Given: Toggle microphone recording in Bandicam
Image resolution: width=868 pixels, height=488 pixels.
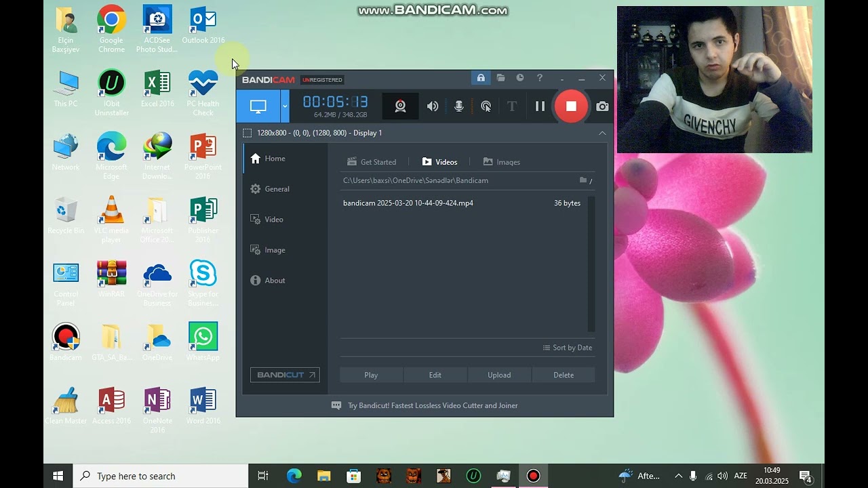Looking at the screenshot, I should point(459,106).
